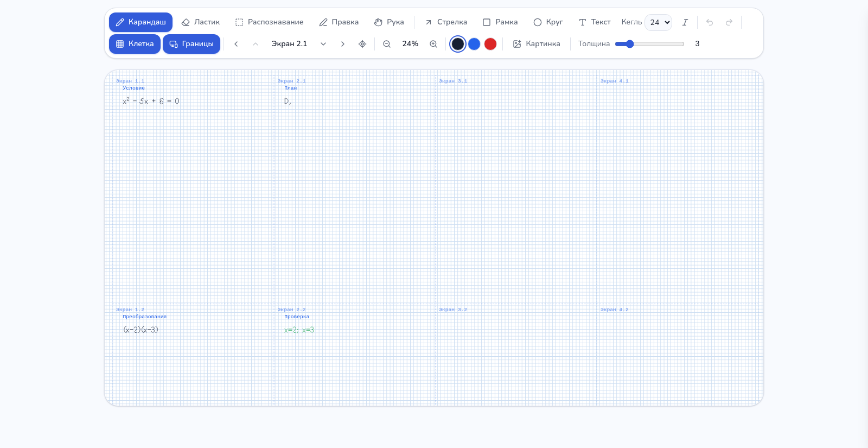Go to next screen with right chevron

point(343,44)
